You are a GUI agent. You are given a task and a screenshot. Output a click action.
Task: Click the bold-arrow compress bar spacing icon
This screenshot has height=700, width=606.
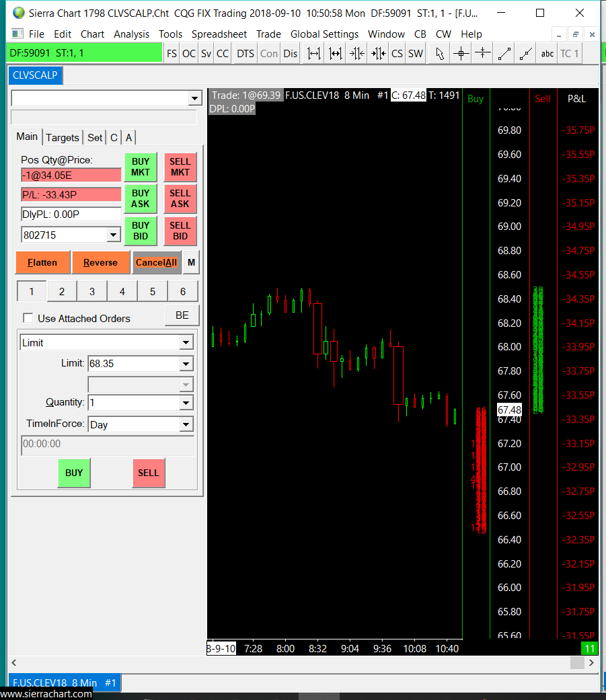[x=378, y=54]
